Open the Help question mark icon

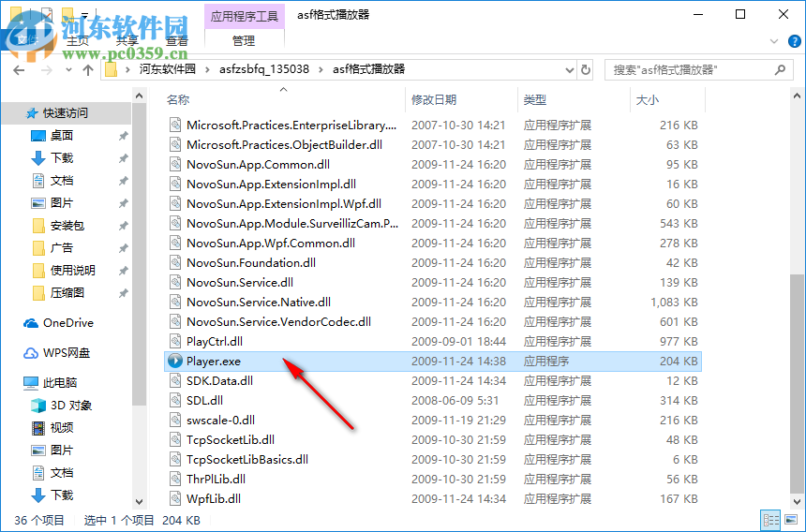click(x=794, y=41)
